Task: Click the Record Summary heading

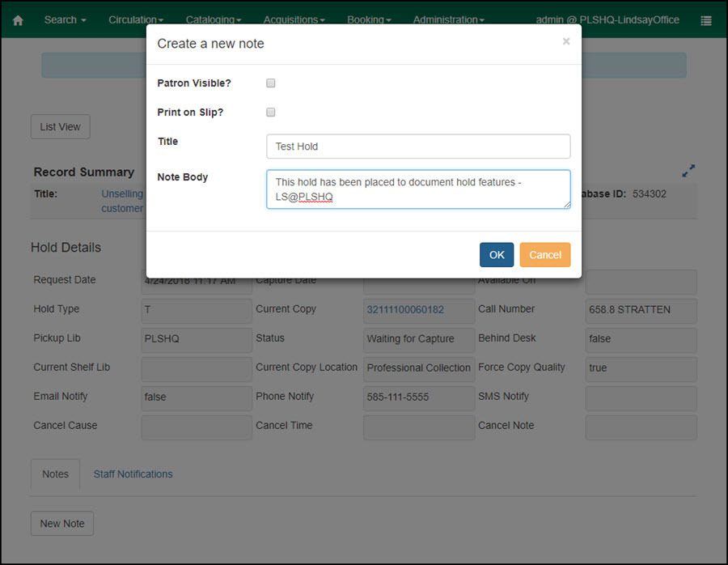Action: click(84, 172)
